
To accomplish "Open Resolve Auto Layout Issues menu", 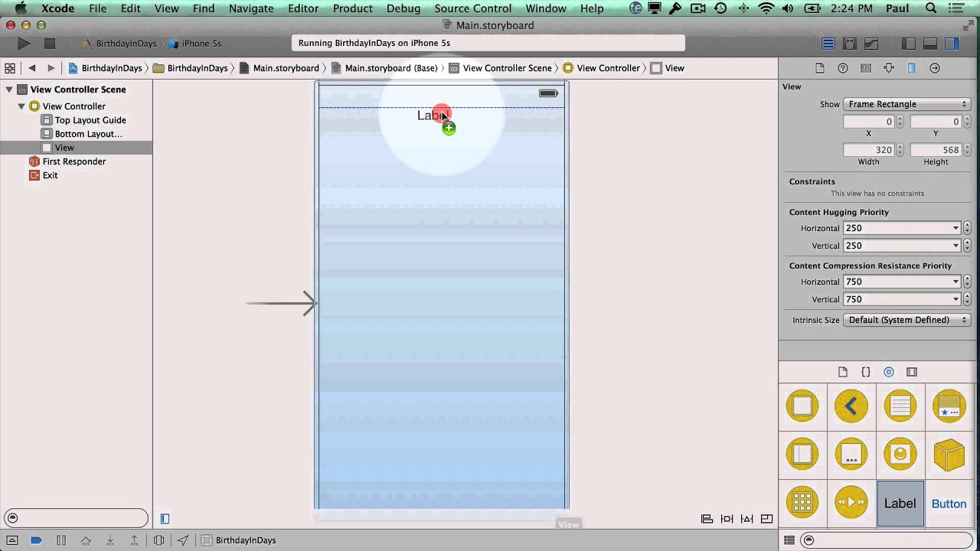I will point(747,519).
